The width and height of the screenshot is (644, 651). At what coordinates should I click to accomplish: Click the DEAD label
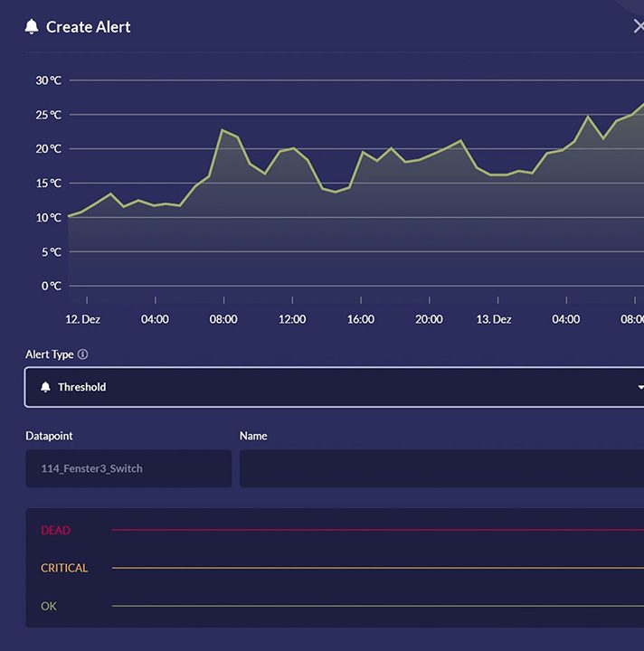pos(56,530)
